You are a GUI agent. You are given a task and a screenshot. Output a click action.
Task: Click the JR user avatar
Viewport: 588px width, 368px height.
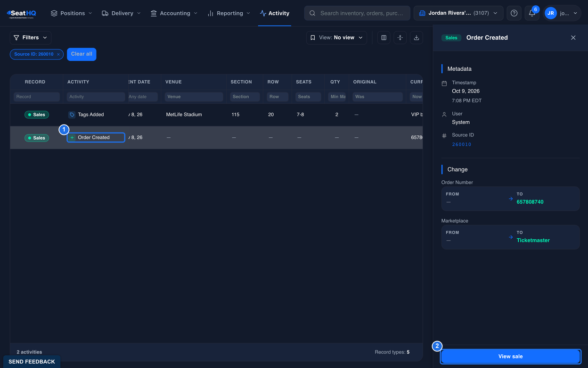click(551, 13)
